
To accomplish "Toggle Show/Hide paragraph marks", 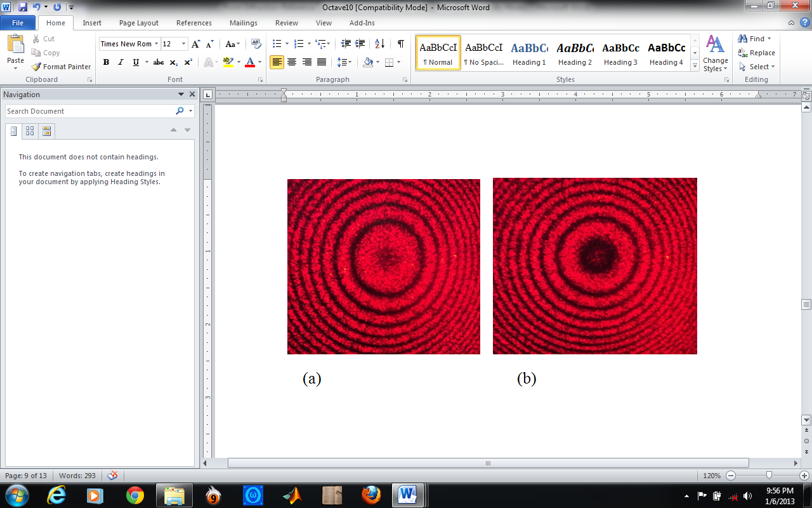I will coord(400,44).
